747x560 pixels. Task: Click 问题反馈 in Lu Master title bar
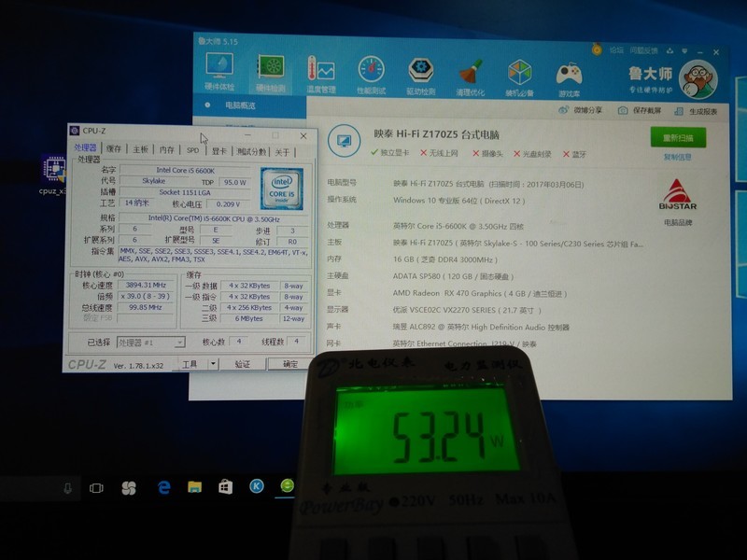[643, 50]
